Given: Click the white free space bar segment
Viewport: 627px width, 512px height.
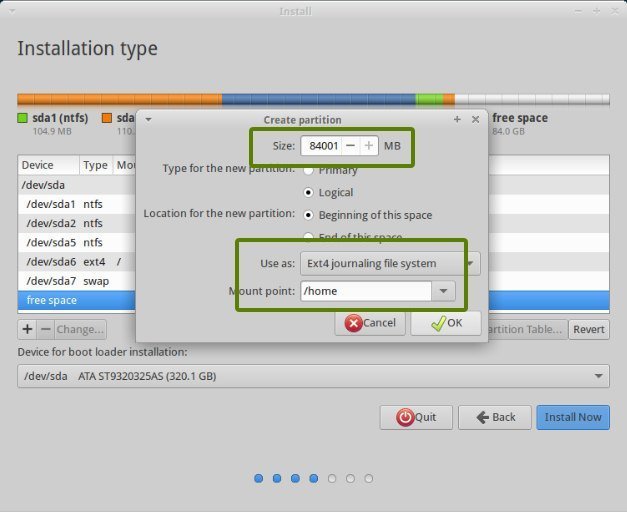Looking at the screenshot, I should 532,99.
